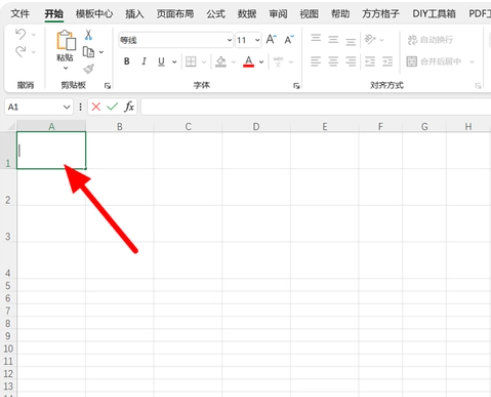
Task: Confirm cell entry with green checkmark
Action: click(x=112, y=107)
